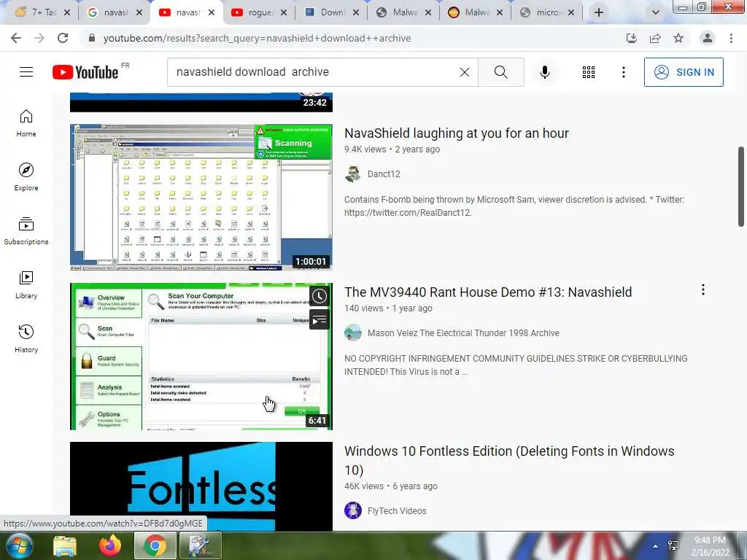Visit Mason Velez The Electrical Thunder channel

[463, 332]
